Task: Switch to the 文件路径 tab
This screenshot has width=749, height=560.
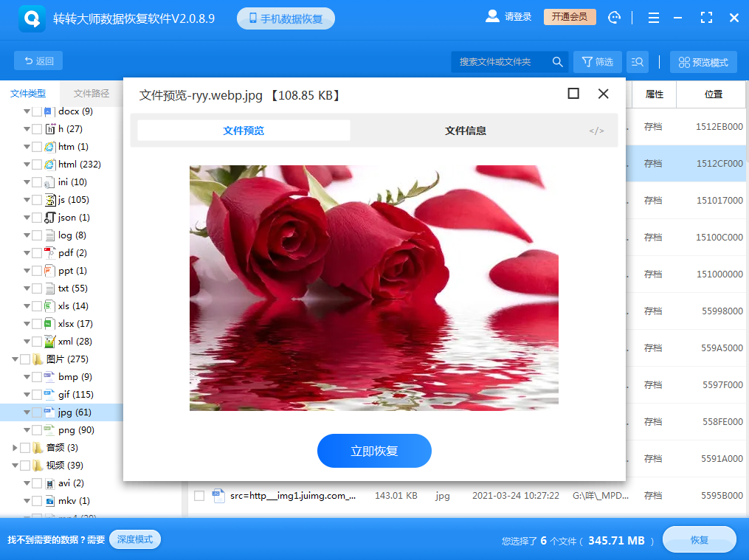Action: coord(92,93)
